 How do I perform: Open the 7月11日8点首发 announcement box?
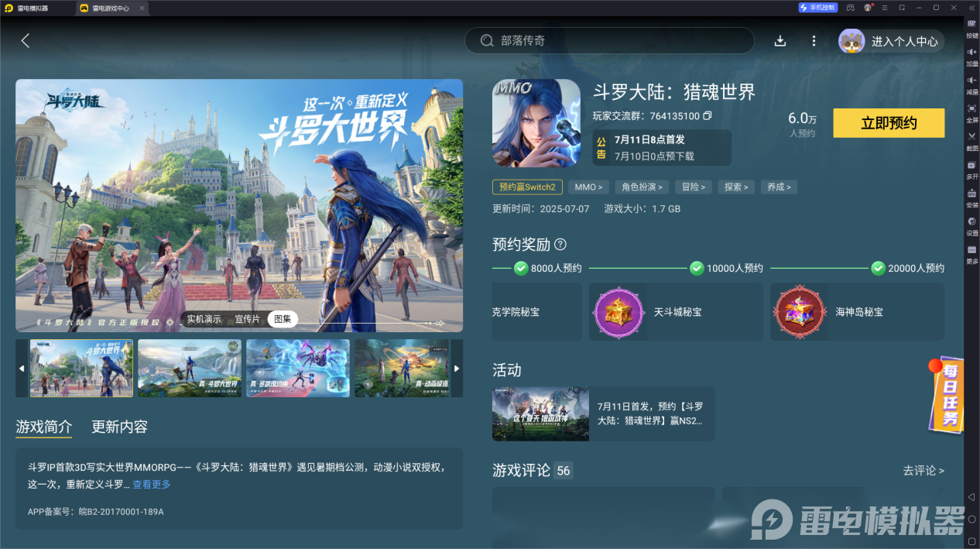point(662,147)
